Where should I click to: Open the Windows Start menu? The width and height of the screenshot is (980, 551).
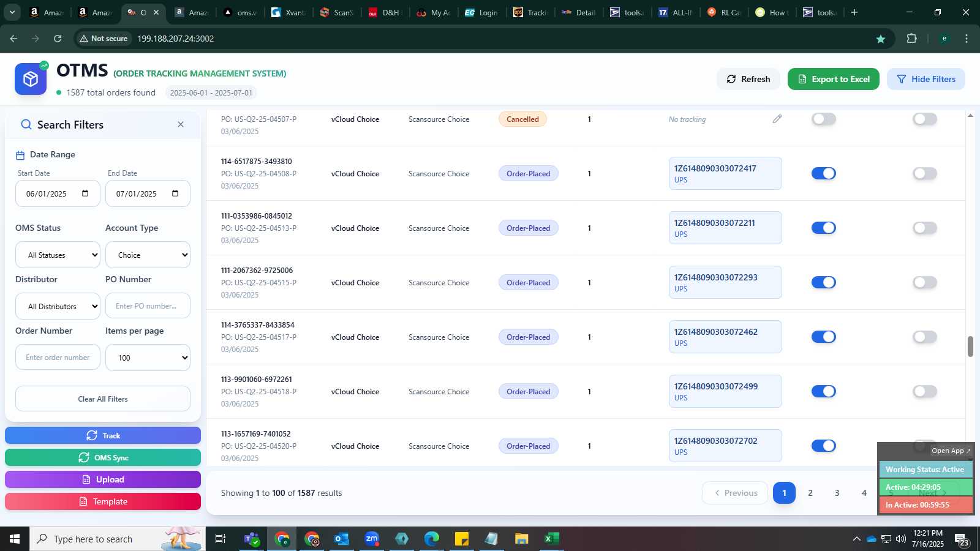click(15, 539)
